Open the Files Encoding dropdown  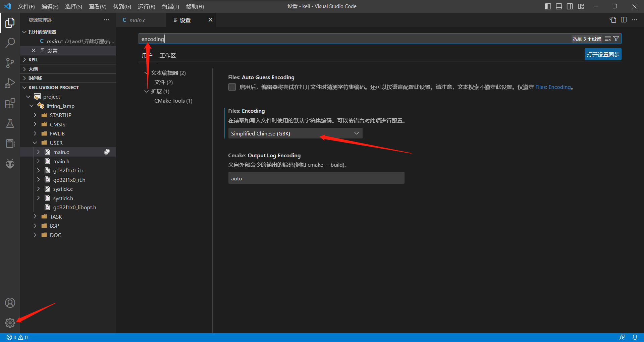(x=295, y=133)
